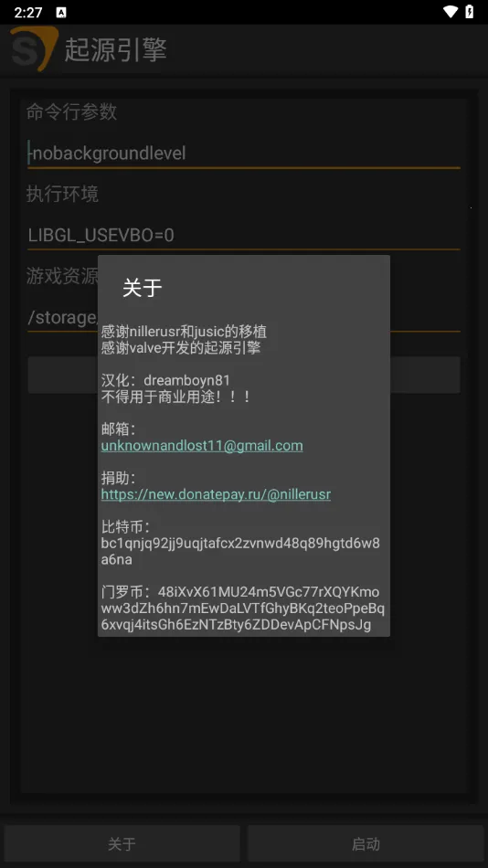The image size is (488, 868).
Task: Tap the 关于 button at bottom
Action: pos(122,843)
